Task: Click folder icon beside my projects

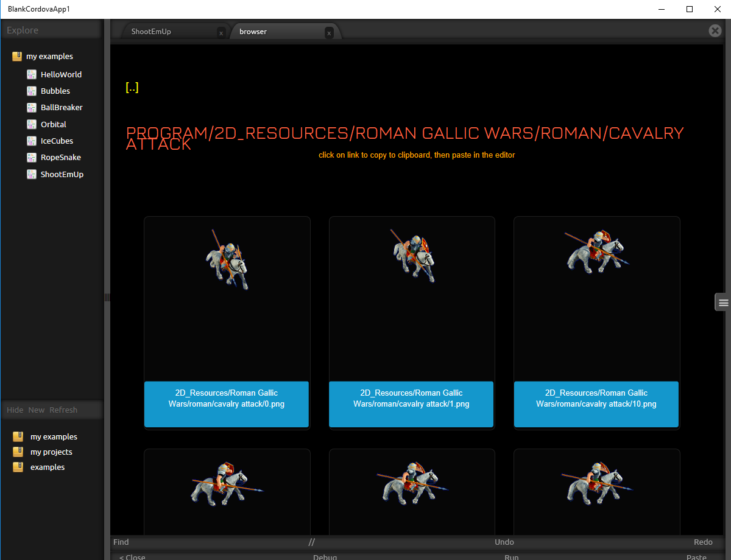Action: [x=18, y=452]
